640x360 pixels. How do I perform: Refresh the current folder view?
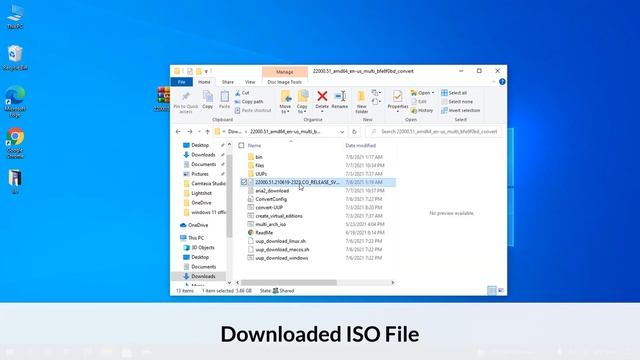pyautogui.click(x=354, y=131)
